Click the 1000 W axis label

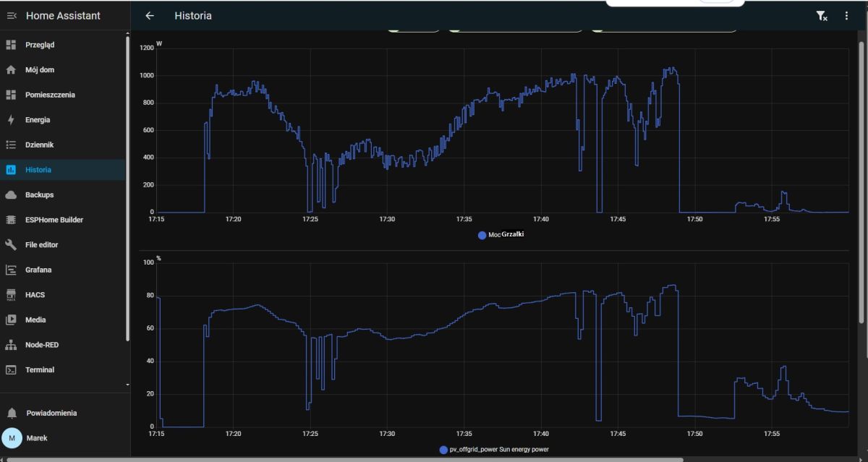pyautogui.click(x=147, y=75)
